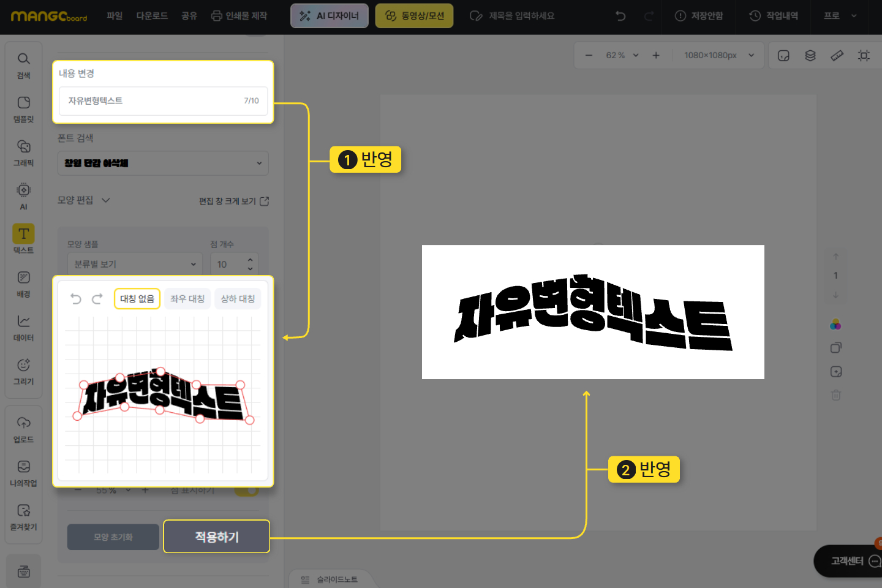Open the 업로드 upload panel
Screen dimensions: 882x588
tap(23, 429)
